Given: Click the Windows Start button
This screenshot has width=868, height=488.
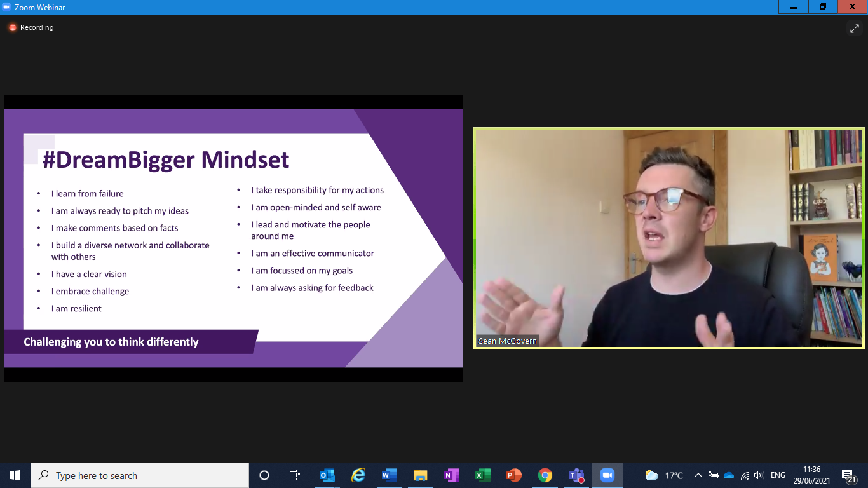Looking at the screenshot, I should pyautogui.click(x=15, y=475).
